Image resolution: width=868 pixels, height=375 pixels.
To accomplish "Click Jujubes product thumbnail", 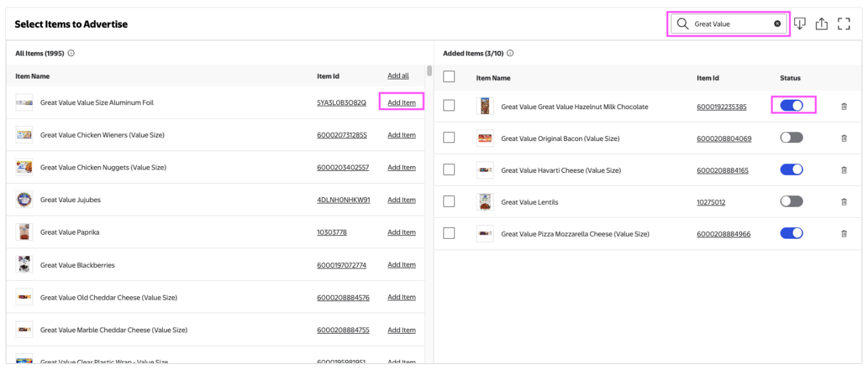I will (24, 199).
